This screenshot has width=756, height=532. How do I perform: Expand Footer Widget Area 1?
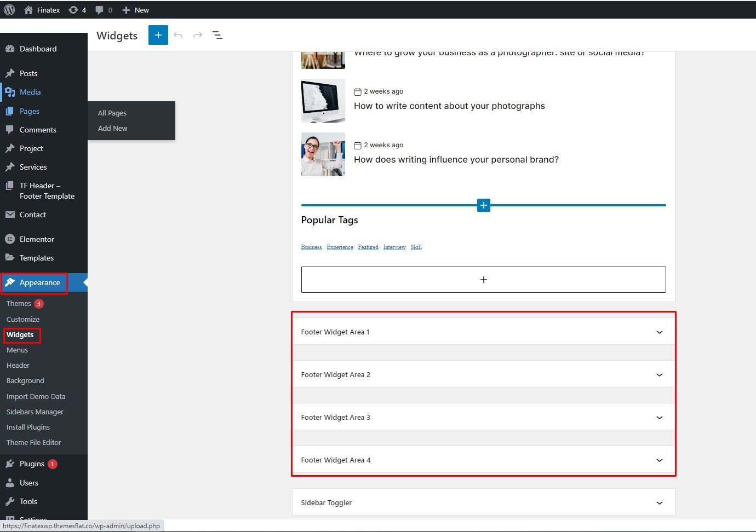[x=484, y=332]
